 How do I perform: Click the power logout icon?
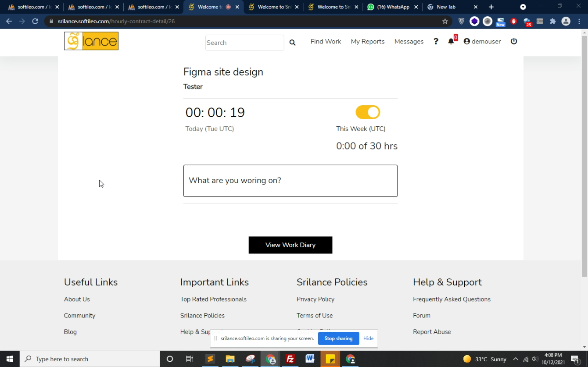514,41
